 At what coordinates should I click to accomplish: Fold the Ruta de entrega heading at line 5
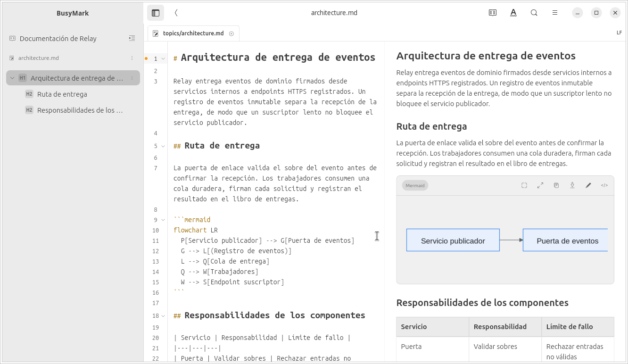pos(163,146)
